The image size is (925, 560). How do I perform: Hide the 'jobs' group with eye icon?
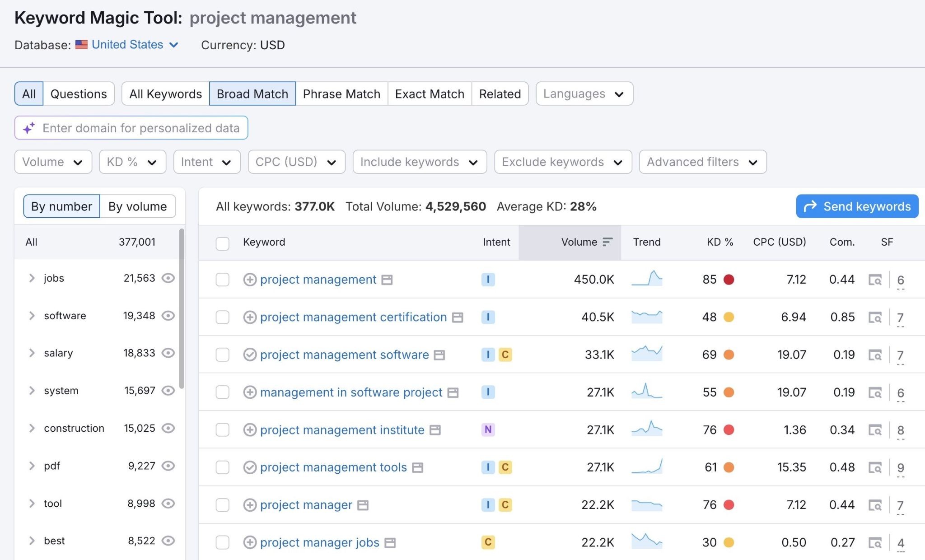pos(168,278)
